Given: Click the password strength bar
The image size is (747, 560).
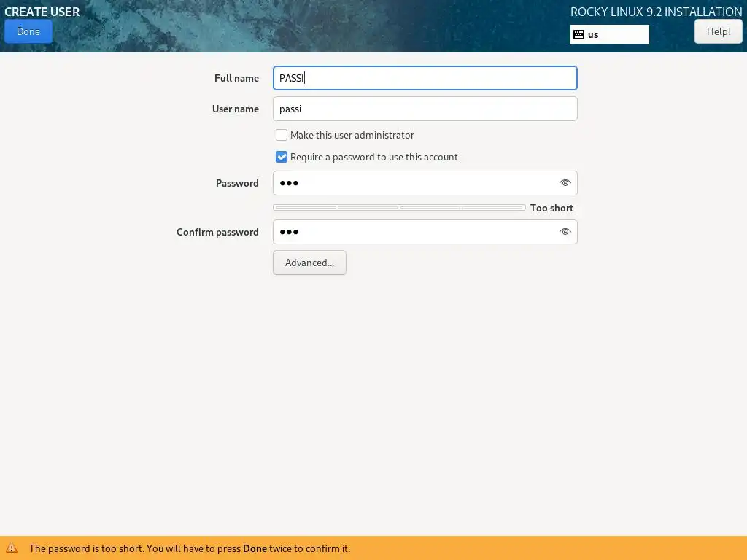Looking at the screenshot, I should 399,208.
